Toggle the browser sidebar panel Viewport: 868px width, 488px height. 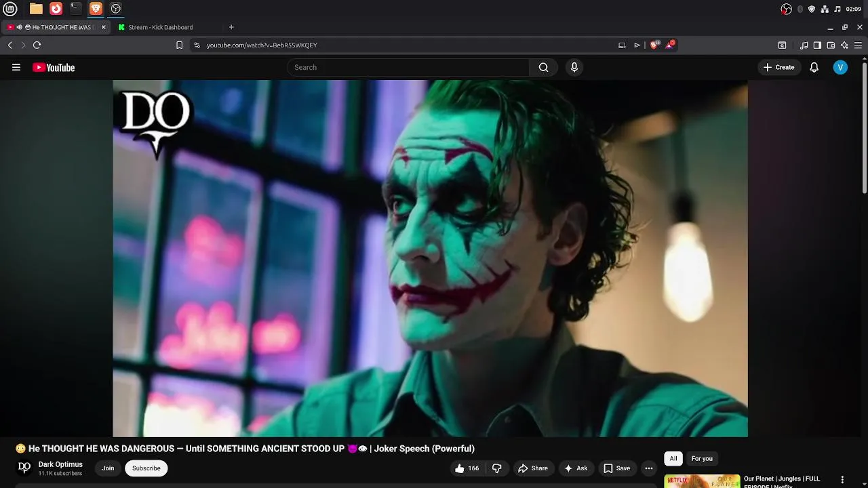[x=817, y=45]
